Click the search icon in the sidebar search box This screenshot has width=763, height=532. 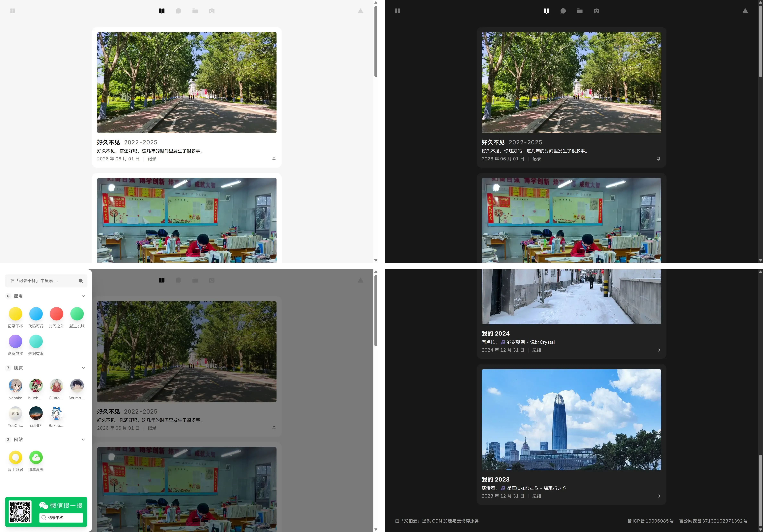tap(80, 281)
